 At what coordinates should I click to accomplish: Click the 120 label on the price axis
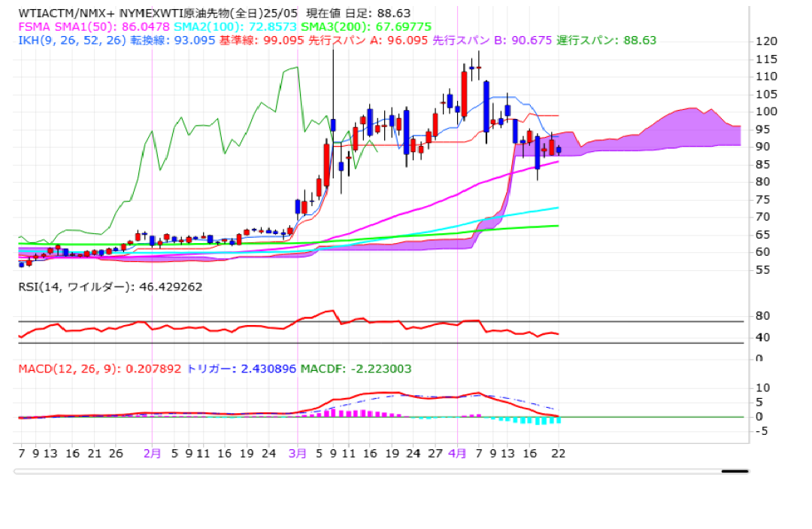tap(767, 41)
